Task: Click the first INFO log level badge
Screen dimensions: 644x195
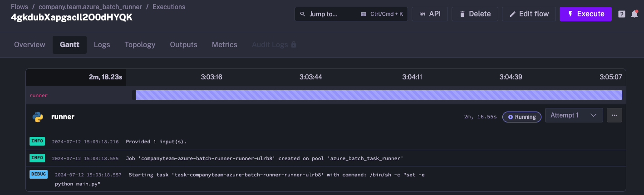Action: tap(37, 141)
